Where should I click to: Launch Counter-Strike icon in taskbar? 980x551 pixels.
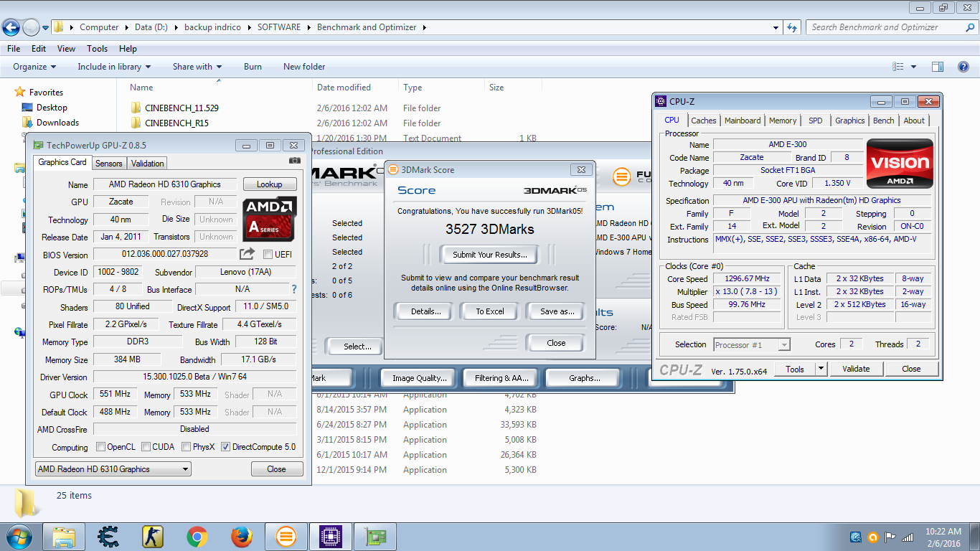click(153, 537)
